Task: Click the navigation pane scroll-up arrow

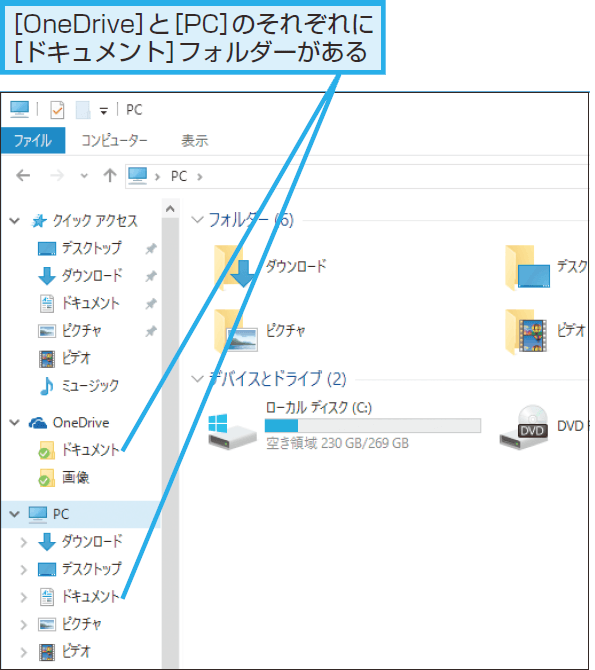Action: tap(170, 209)
